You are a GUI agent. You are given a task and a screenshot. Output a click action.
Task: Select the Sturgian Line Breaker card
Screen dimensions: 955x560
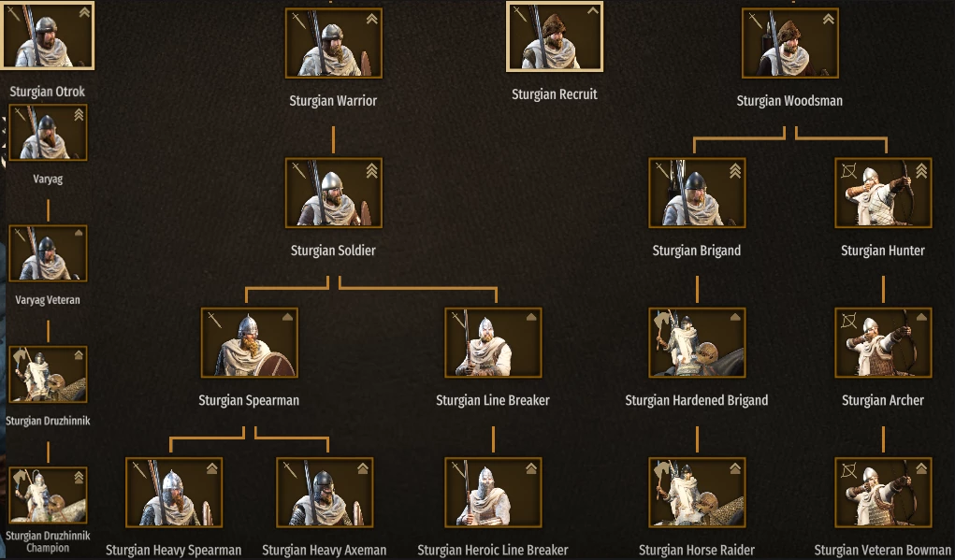coord(493,343)
